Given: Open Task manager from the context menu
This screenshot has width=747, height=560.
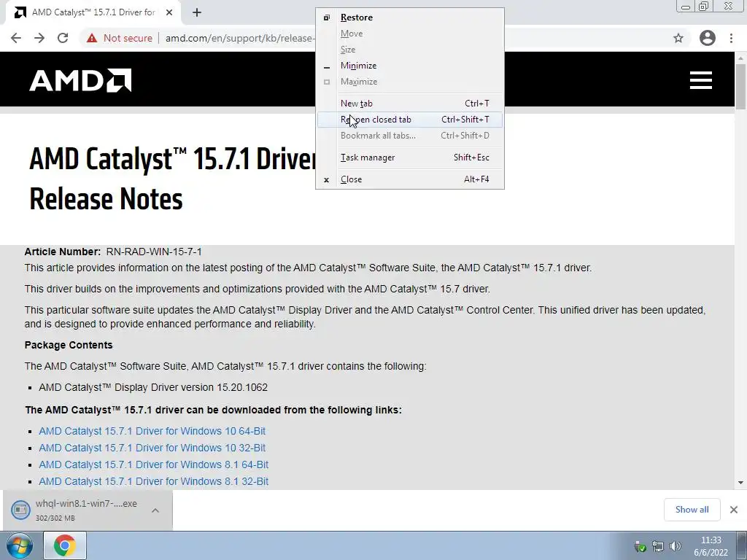Looking at the screenshot, I should tap(410, 157).
